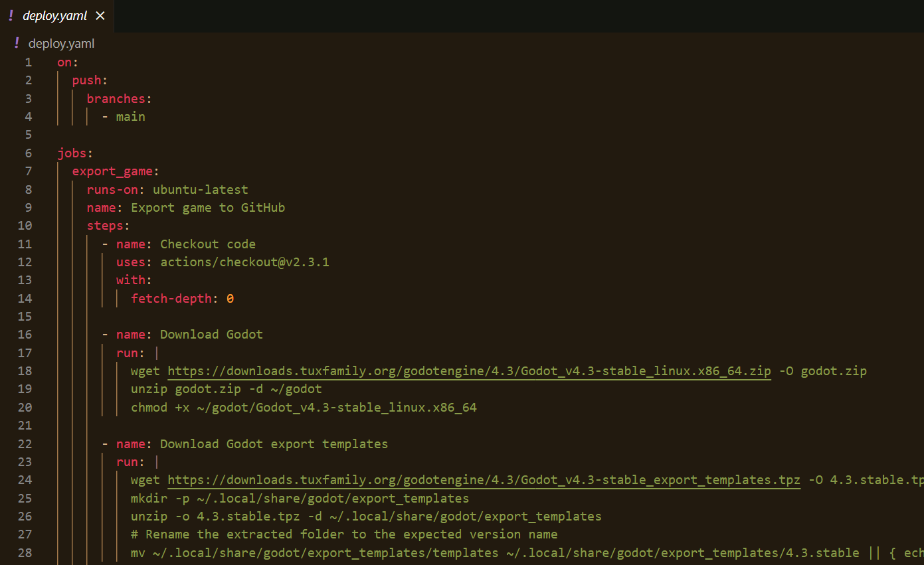Place cursor on 'export_game' key
Viewport: 924px width, 565px height.
coord(112,171)
